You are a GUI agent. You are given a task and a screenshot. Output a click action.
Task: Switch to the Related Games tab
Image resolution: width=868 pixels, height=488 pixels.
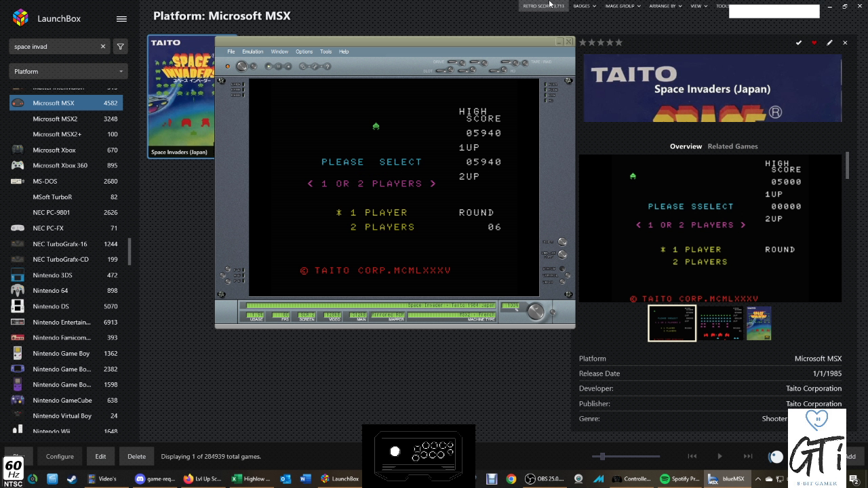click(x=732, y=146)
